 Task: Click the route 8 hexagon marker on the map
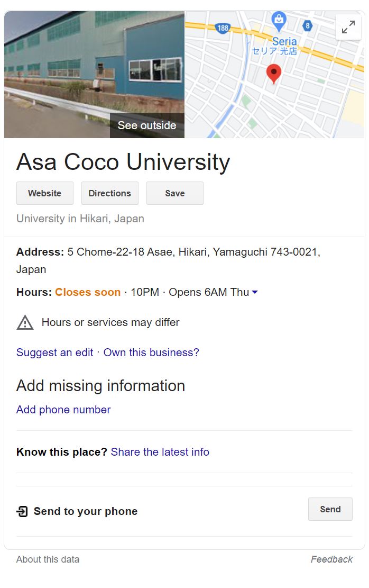coord(307,25)
